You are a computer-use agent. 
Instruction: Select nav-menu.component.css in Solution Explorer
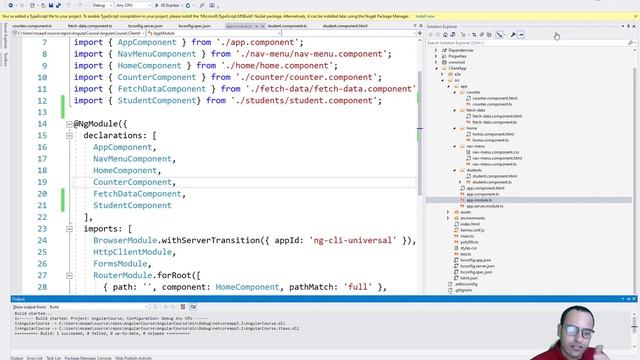point(496,152)
